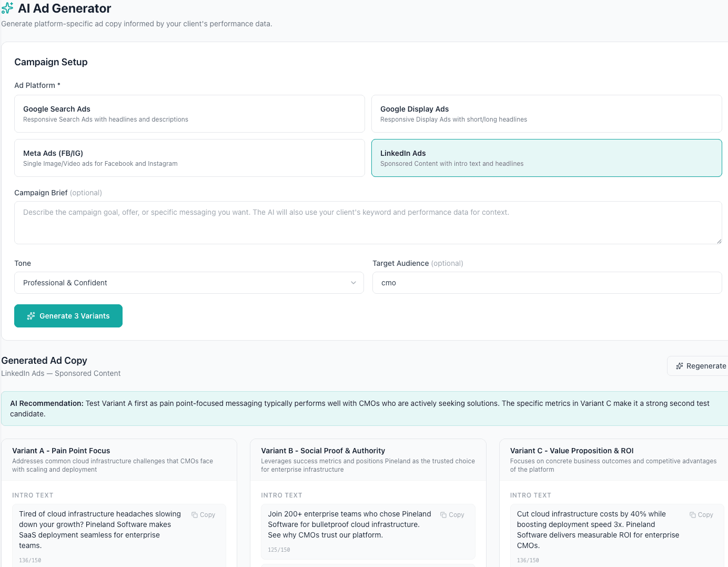Open the Tone dropdown showing Professional & Confident
Viewport: 728px width, 567px height.
click(x=189, y=283)
